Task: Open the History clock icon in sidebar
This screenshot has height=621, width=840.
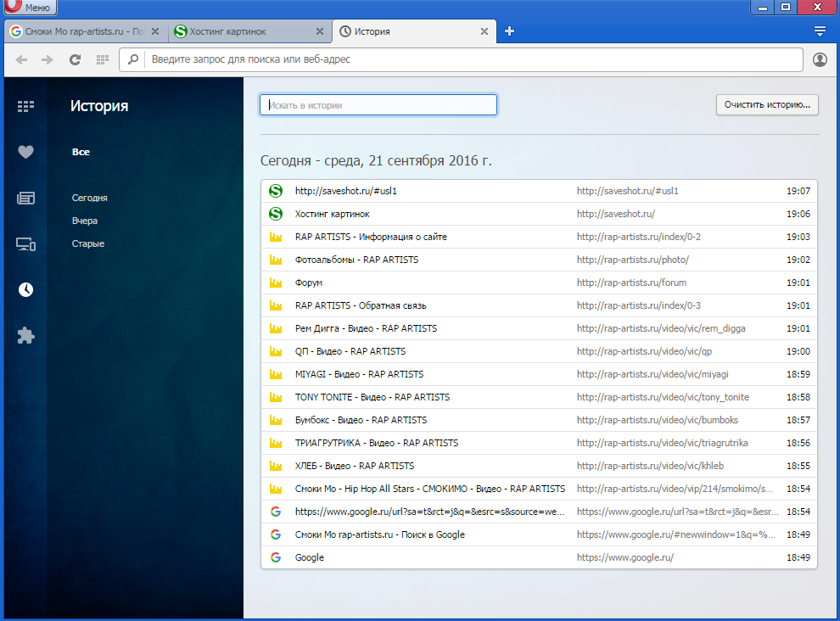Action: click(x=25, y=290)
